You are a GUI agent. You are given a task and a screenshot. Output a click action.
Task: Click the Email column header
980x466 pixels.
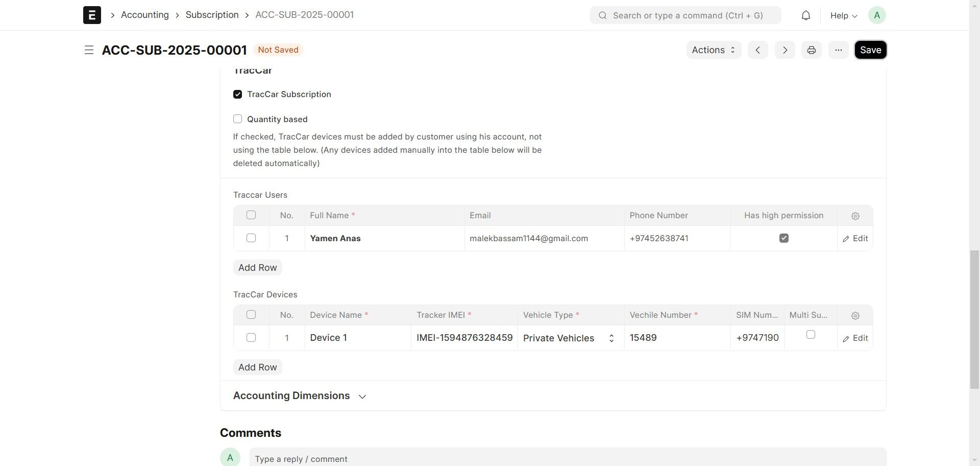(545, 216)
